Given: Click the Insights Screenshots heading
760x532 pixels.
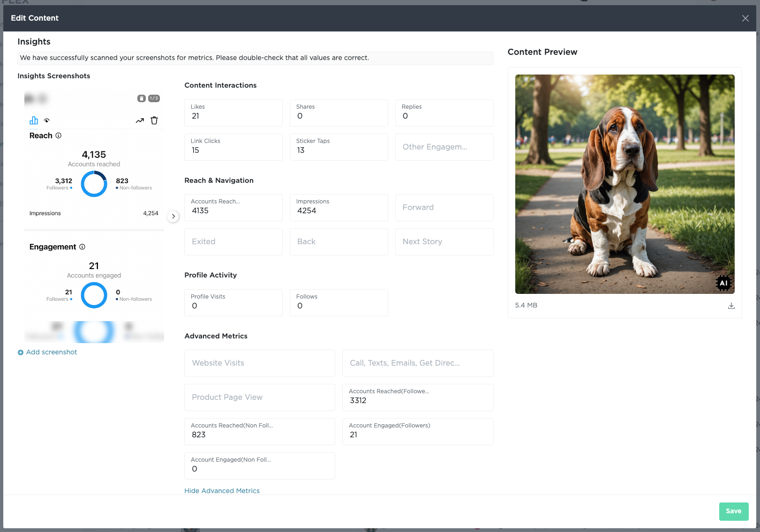Looking at the screenshot, I should [54, 76].
